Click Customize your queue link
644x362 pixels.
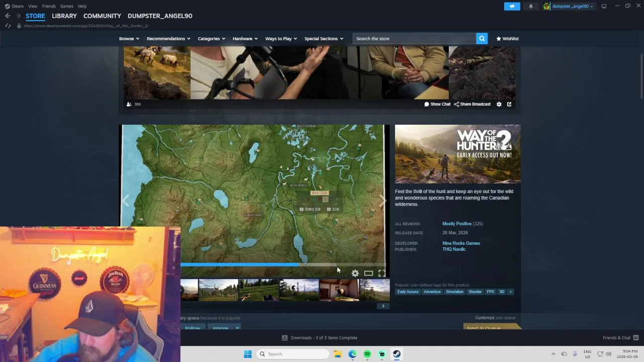click(495, 318)
